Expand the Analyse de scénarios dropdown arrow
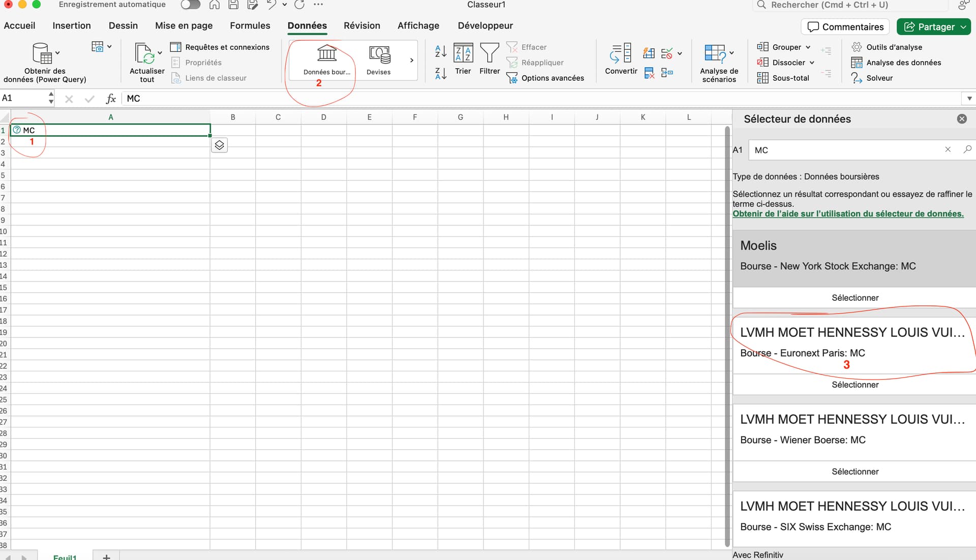 pos(731,53)
